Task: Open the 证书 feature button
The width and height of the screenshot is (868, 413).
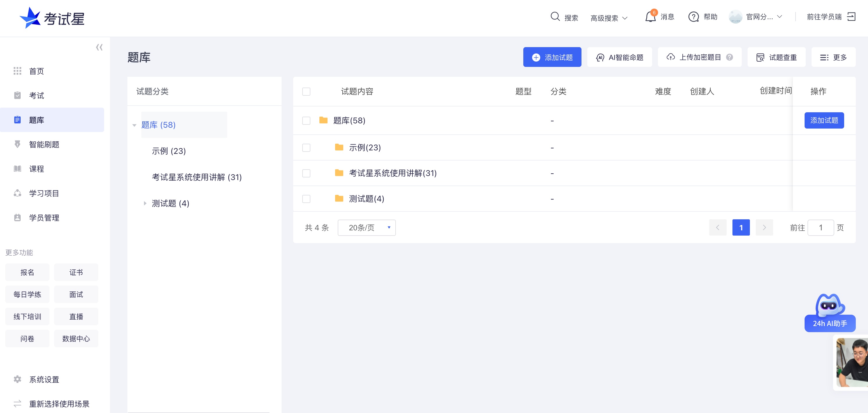Action: click(76, 272)
